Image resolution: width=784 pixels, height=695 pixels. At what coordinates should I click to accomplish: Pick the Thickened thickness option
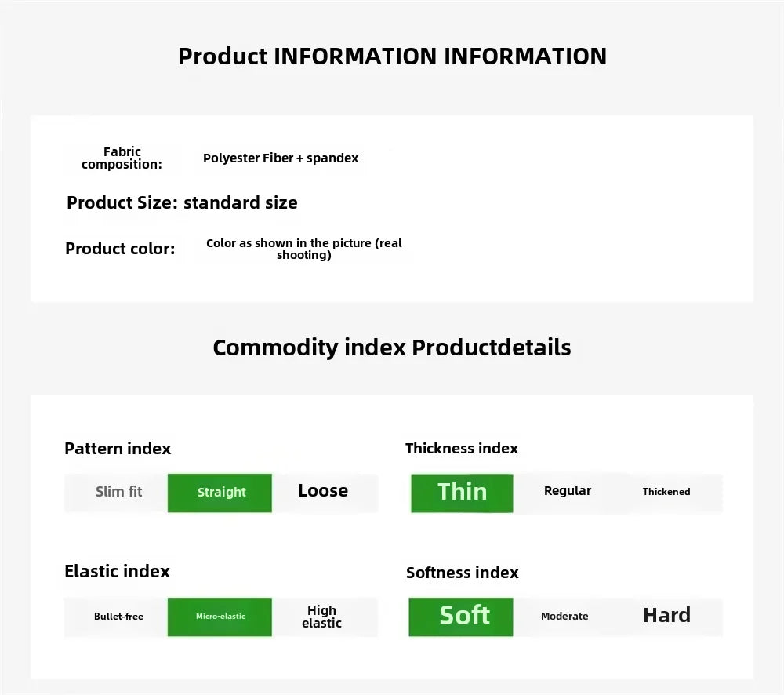pyautogui.click(x=666, y=492)
